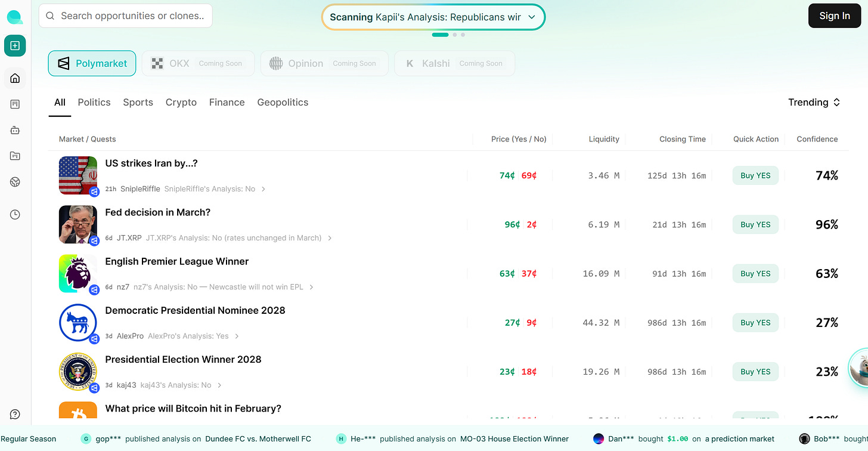This screenshot has height=451, width=868.
Task: Open English Premier League Winner title
Action: 177,261
